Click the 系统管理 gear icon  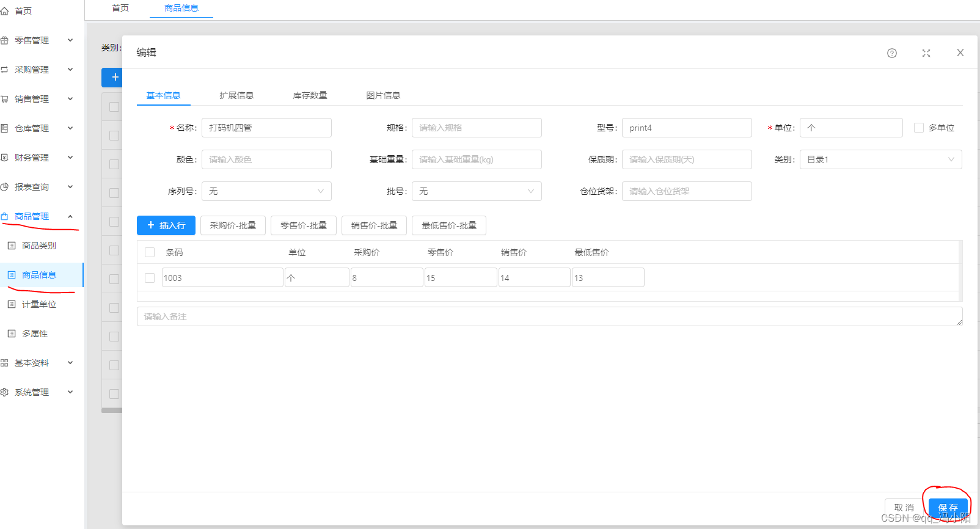coord(4,392)
